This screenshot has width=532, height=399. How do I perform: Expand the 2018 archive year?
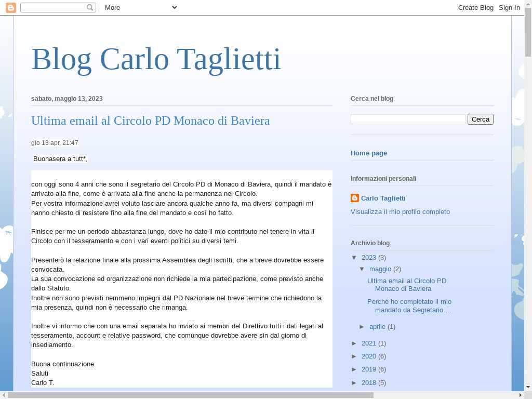[x=354, y=383]
